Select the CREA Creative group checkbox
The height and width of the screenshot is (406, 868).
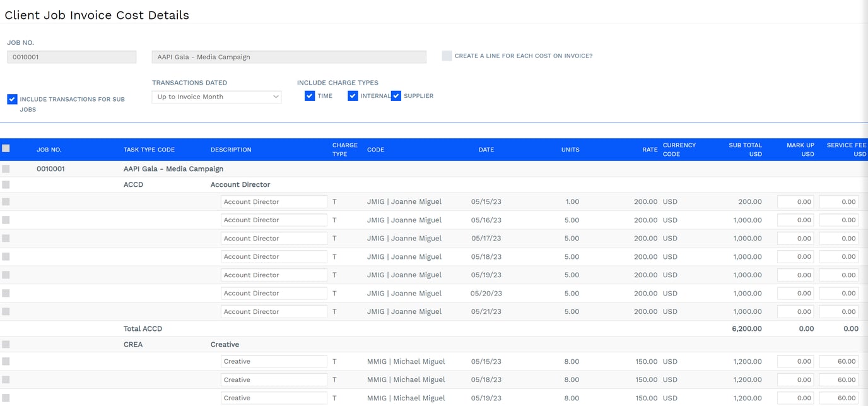click(6, 344)
